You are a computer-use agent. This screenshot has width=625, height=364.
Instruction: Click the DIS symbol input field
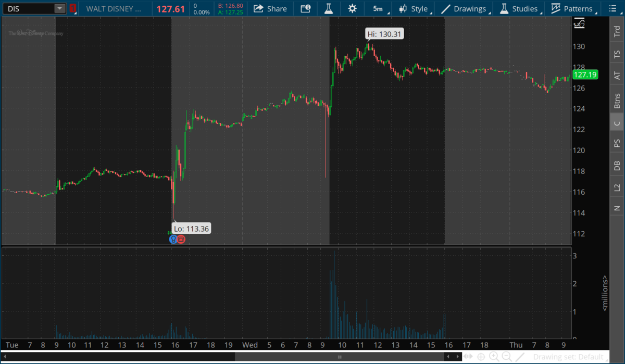(x=29, y=8)
